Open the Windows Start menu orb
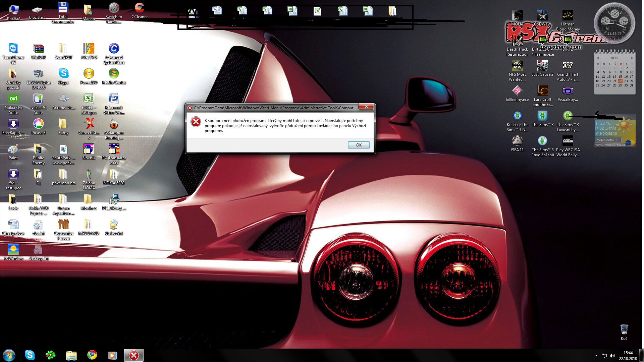 9,355
